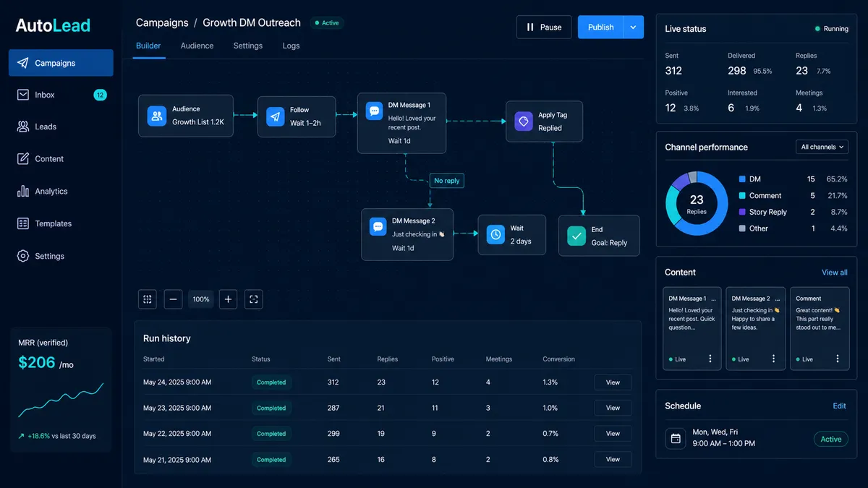Toggle the Active schedule status pill
The image size is (868, 488).
pyautogui.click(x=831, y=439)
